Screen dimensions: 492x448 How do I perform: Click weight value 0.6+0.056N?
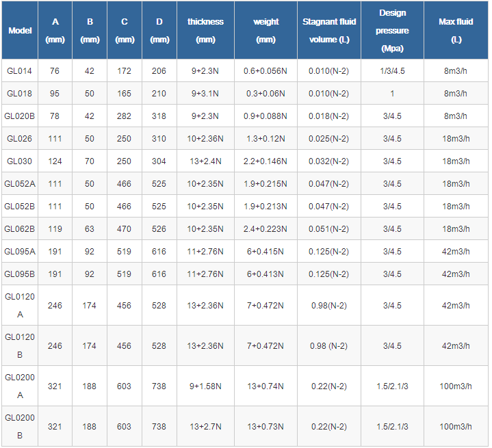coord(266,71)
